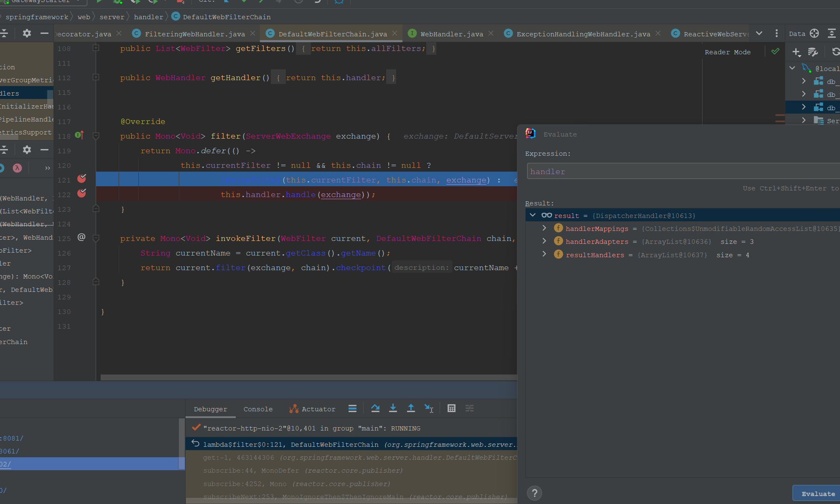This screenshot has height=504, width=840.
Task: Close FilteringWebHandler.java tab
Action: 252,33
